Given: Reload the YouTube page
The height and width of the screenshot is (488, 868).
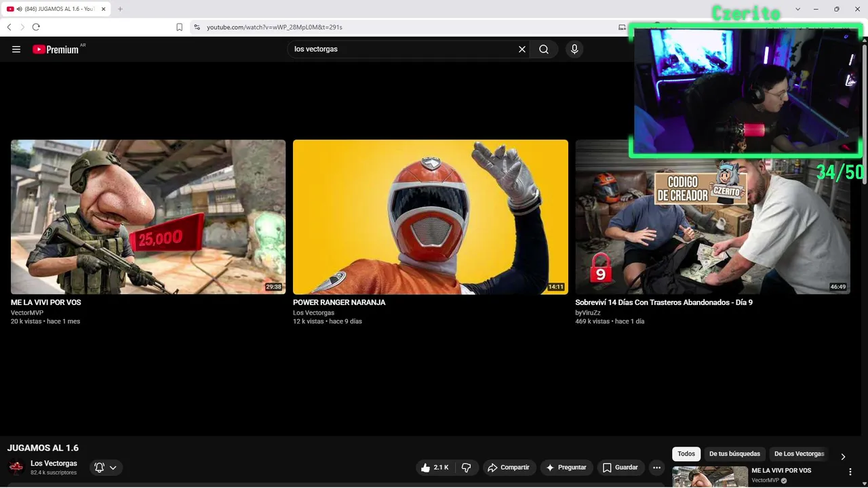Looking at the screenshot, I should coord(36,27).
